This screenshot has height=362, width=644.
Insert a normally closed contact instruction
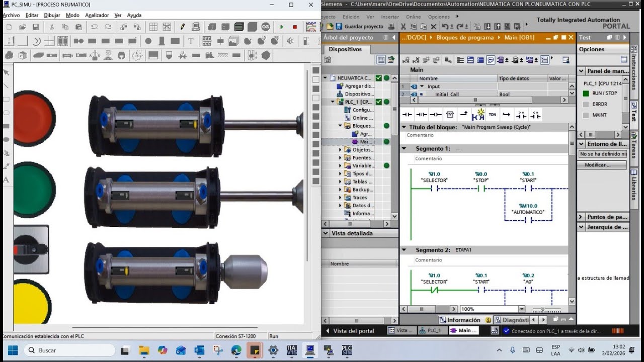click(422, 115)
